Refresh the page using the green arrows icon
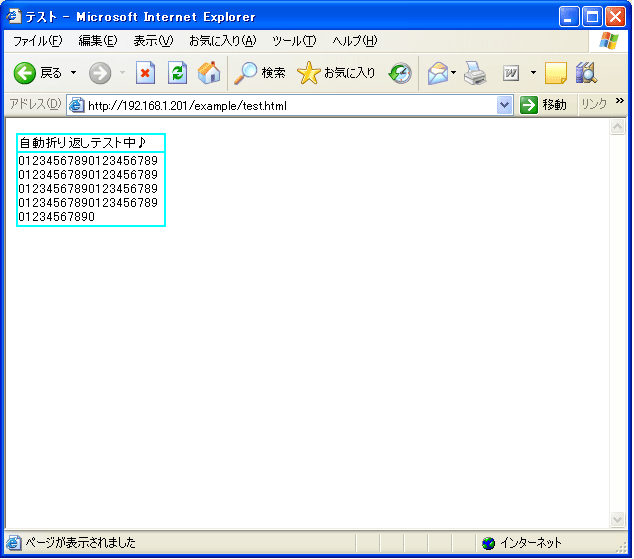This screenshot has width=634, height=559. [177, 73]
